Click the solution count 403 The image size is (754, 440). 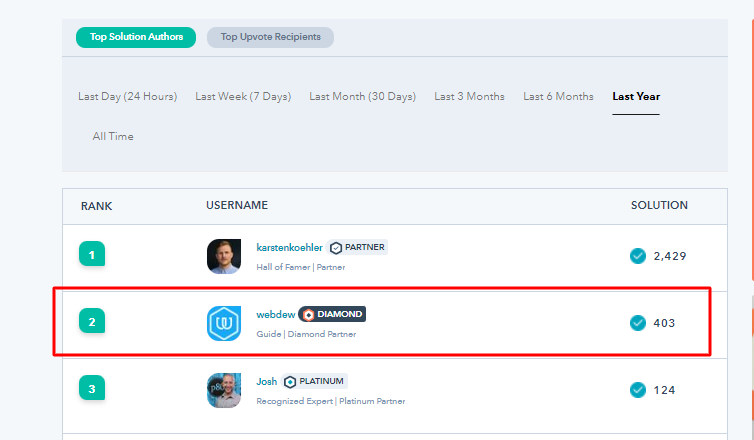664,323
